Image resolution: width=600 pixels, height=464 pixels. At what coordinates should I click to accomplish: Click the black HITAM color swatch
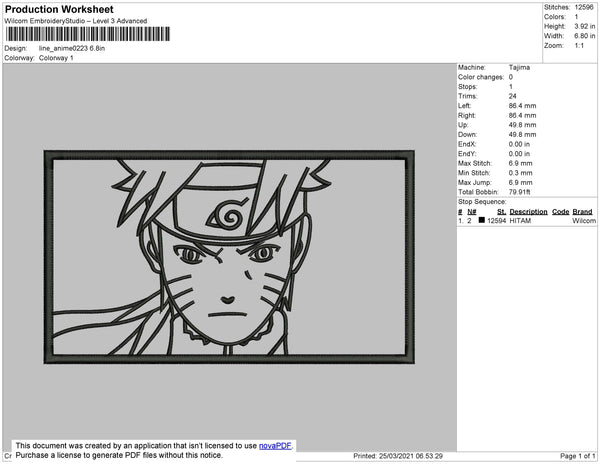pos(481,220)
